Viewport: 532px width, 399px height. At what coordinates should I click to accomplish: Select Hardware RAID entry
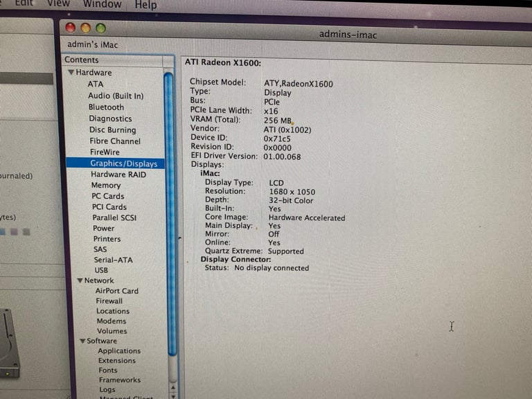118,175
